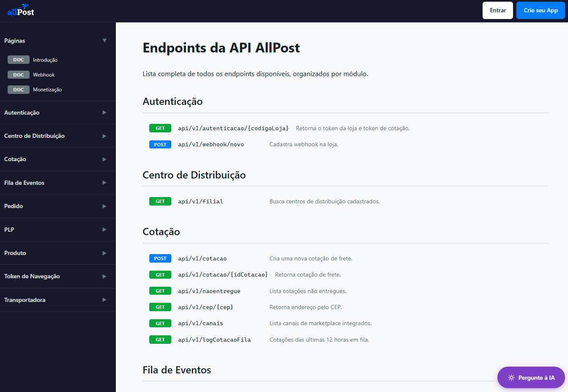Select Autenticação in the sidebar
The width and height of the screenshot is (568, 392).
[x=22, y=112]
